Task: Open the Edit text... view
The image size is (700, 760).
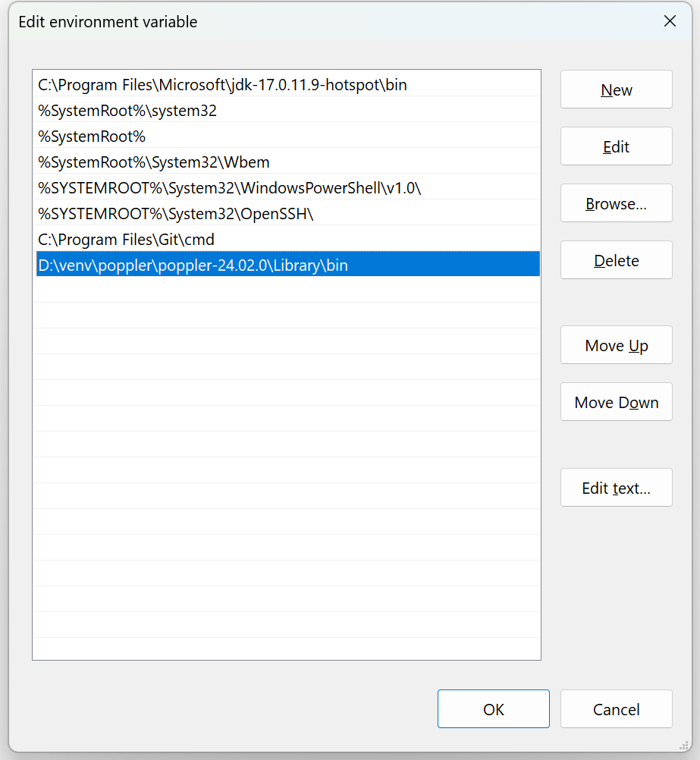Action: (616, 488)
